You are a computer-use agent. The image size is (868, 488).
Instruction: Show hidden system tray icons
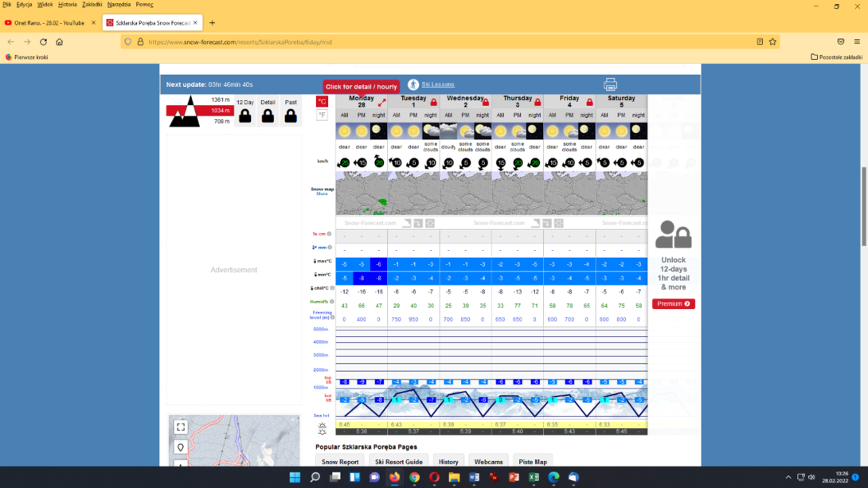coord(788,477)
